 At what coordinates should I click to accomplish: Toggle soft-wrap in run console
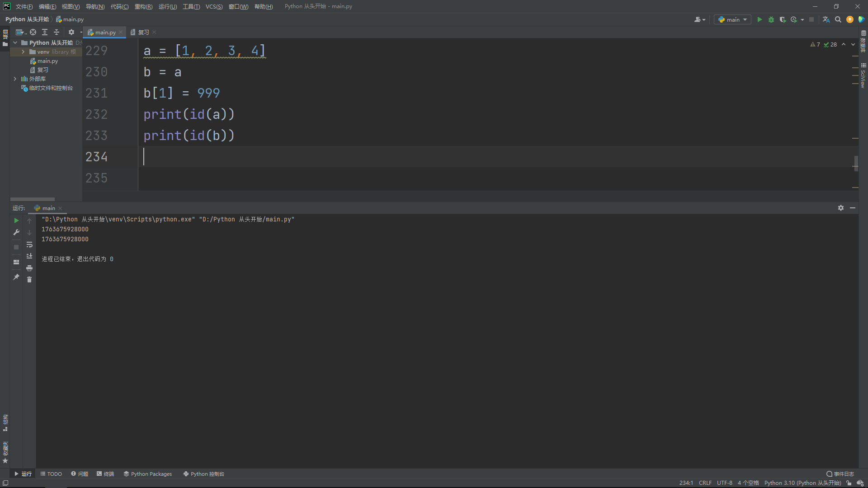point(29,244)
